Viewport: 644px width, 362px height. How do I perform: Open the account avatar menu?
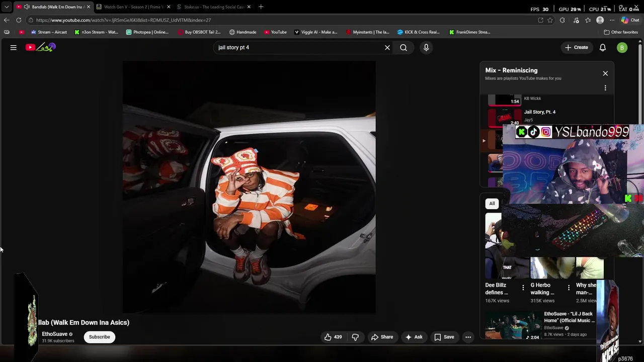pyautogui.click(x=622, y=47)
